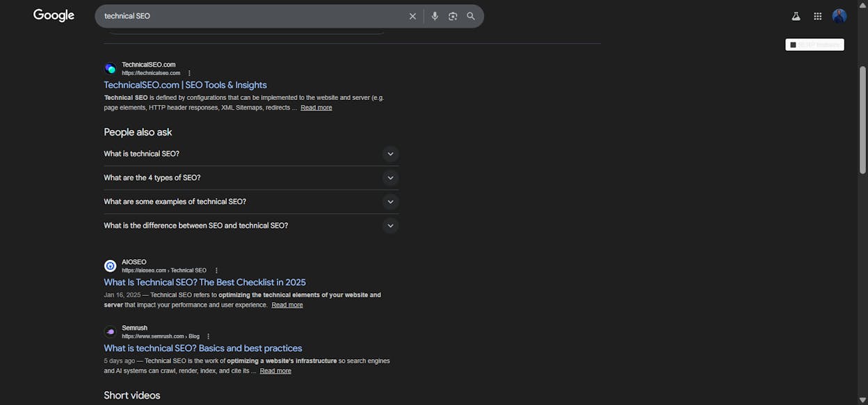Clear the search box with the X icon

(412, 16)
